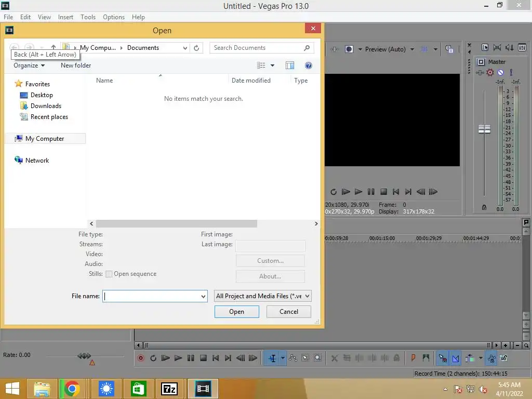Click the Record button on the timeline toolbar
Screen dimensions: 532x399
click(x=141, y=358)
